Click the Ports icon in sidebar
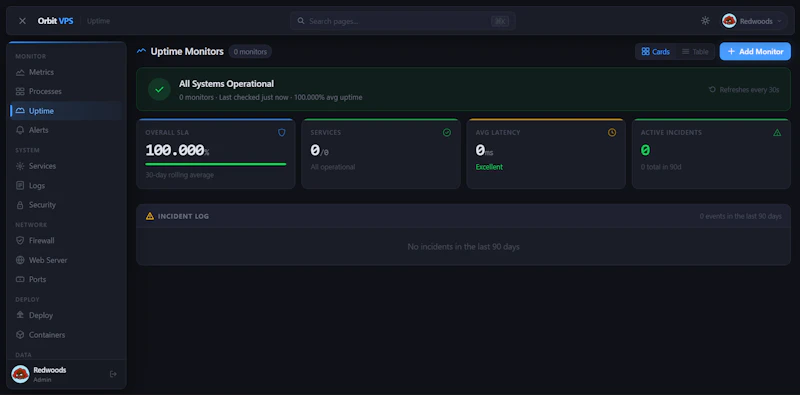800x395 pixels. pyautogui.click(x=20, y=280)
